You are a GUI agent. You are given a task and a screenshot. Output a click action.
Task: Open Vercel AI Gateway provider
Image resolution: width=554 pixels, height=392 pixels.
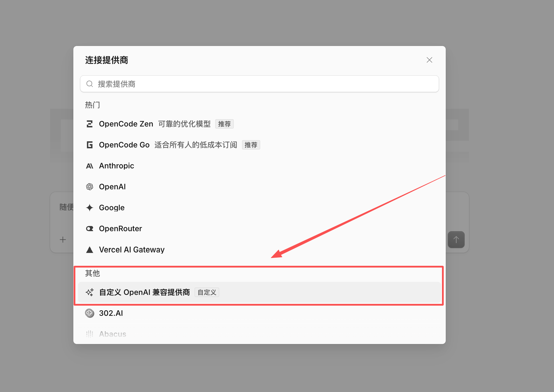tap(259, 250)
